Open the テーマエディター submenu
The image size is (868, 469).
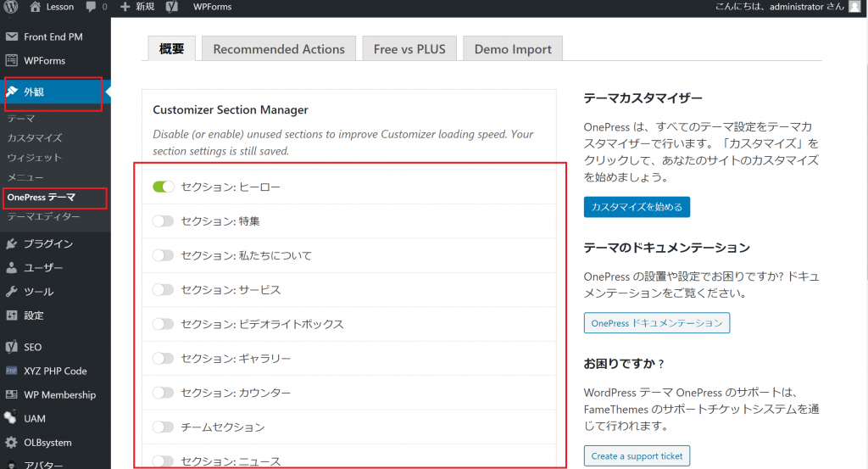click(x=44, y=216)
